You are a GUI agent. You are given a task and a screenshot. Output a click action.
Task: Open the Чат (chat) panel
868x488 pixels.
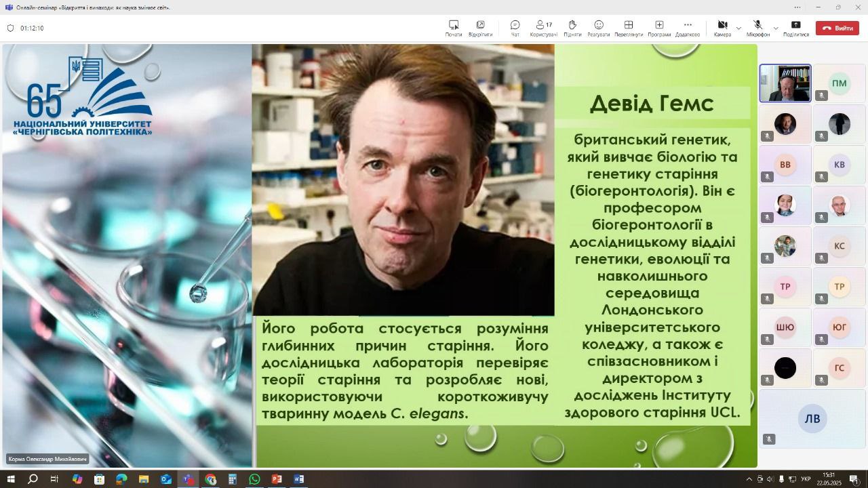[x=515, y=28]
